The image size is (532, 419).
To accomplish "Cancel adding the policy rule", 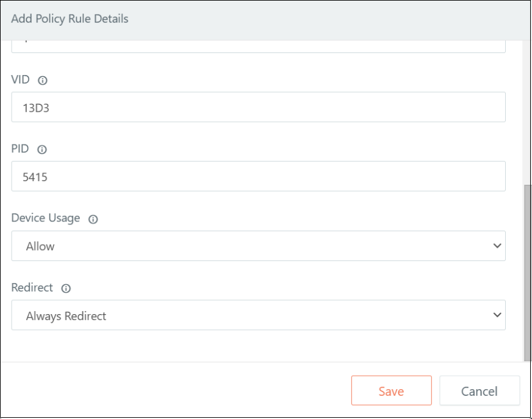I will [480, 390].
